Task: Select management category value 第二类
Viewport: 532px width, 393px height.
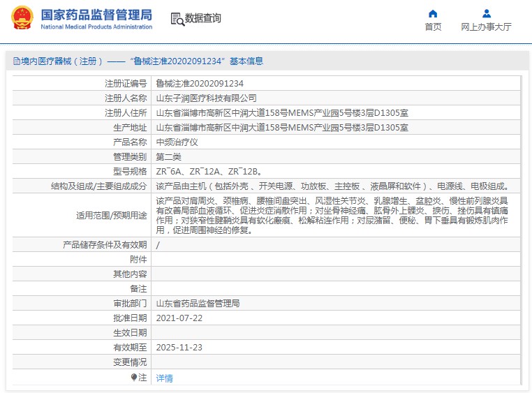Action: [x=169, y=156]
